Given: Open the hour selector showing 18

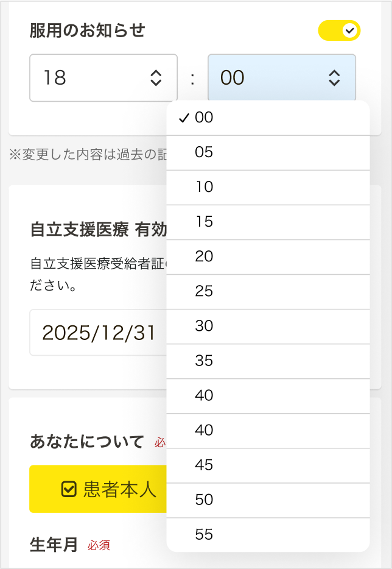Looking at the screenshot, I should tap(103, 78).
